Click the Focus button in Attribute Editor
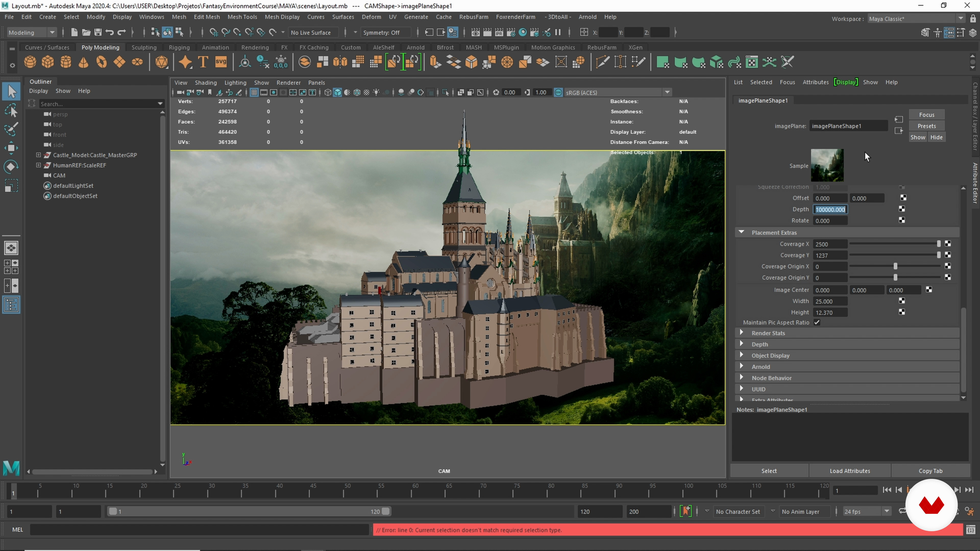This screenshot has width=980, height=551. tap(927, 115)
